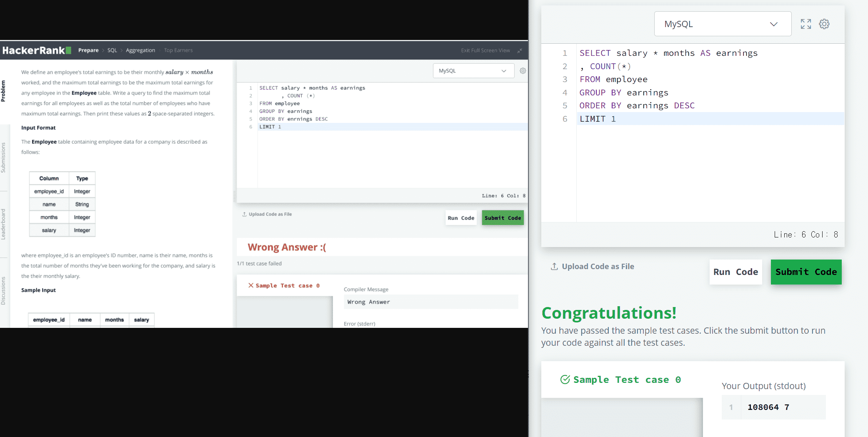Click Your Output (stdout) label

point(763,386)
